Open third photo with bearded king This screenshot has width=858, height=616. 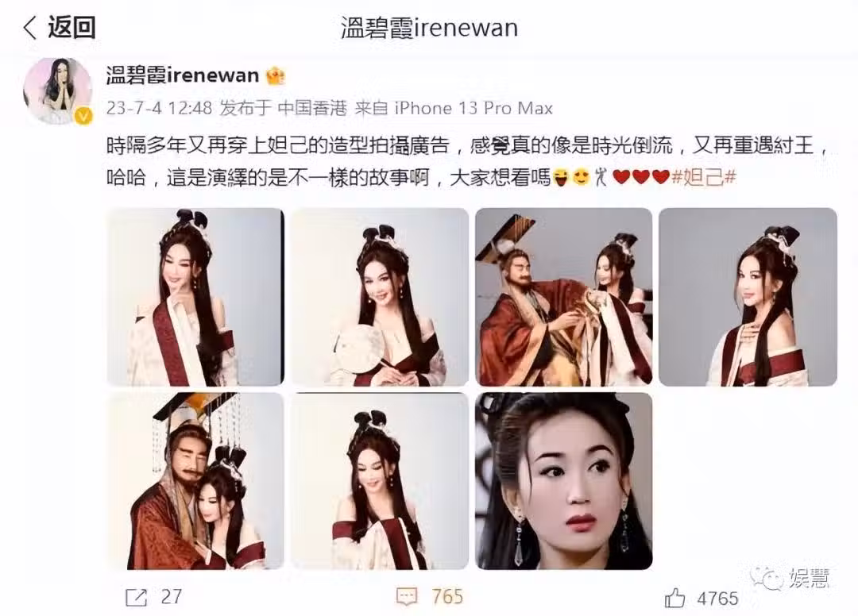click(x=563, y=297)
